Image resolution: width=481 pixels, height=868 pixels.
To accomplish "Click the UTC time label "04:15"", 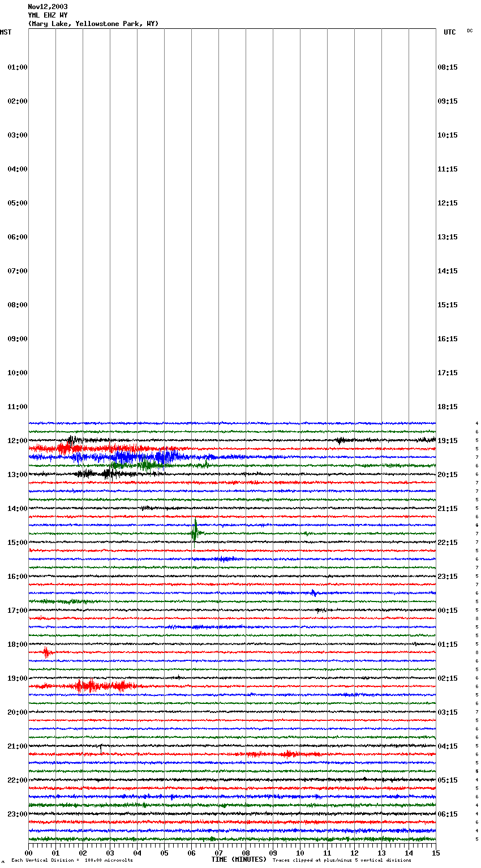I will click(x=448, y=746).
